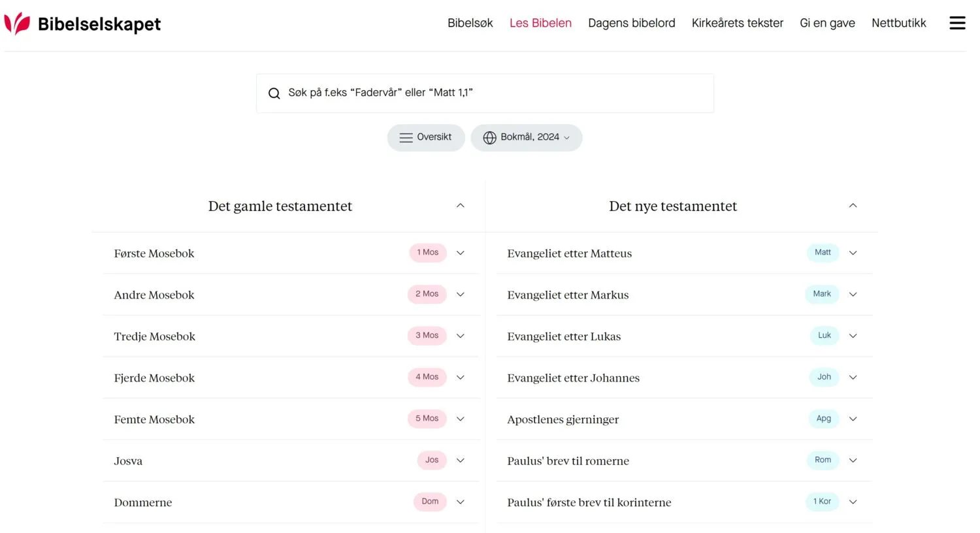Click the globe icon beside Bokmål
Image resolution: width=980 pixels, height=533 pixels.
pos(489,138)
